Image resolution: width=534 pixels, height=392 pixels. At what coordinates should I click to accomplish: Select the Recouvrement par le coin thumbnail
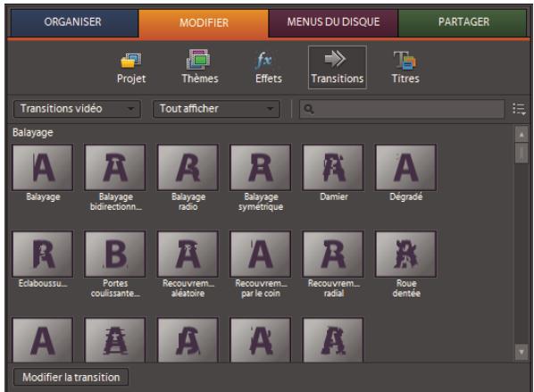pos(261,254)
